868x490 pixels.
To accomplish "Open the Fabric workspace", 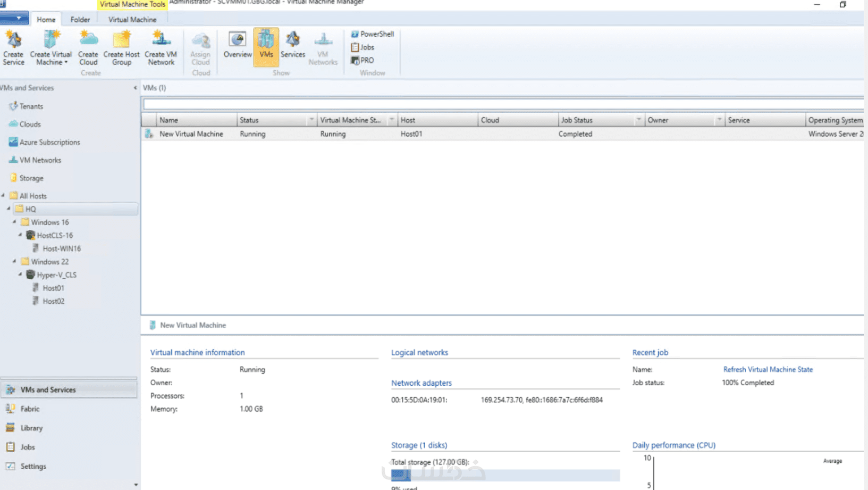I will coord(69,409).
